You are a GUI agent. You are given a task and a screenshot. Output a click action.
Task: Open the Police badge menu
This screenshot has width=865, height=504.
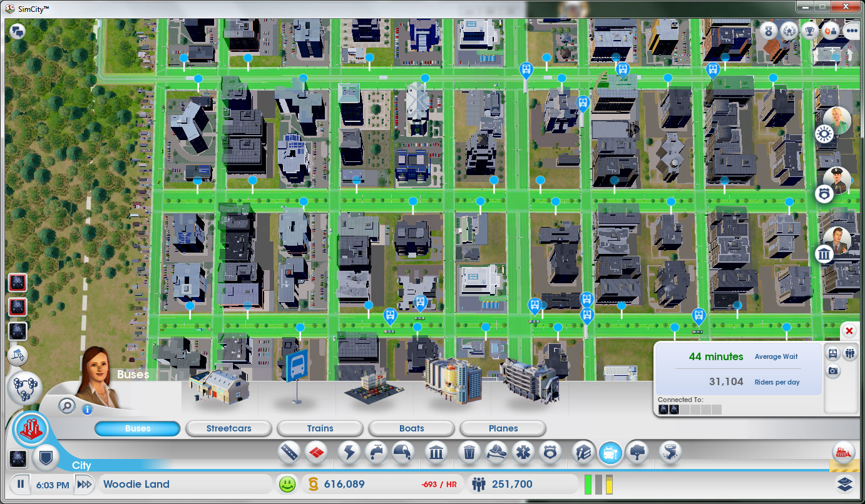pos(550,452)
